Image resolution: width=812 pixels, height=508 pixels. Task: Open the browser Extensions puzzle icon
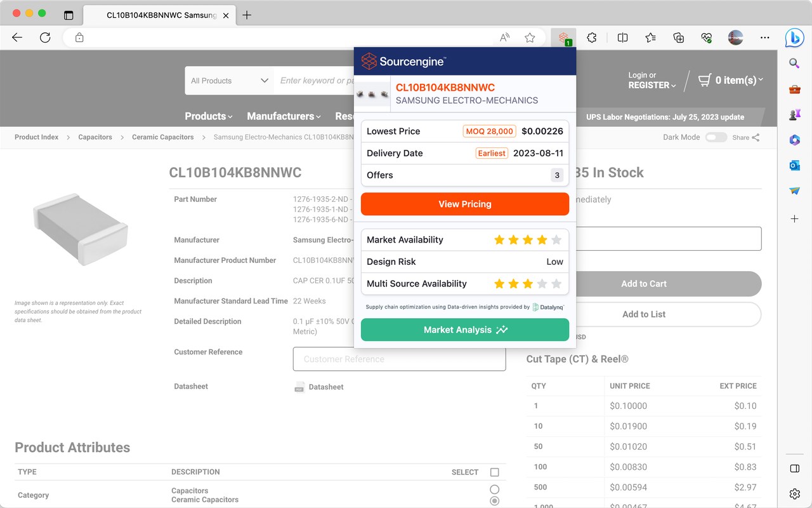pos(592,38)
